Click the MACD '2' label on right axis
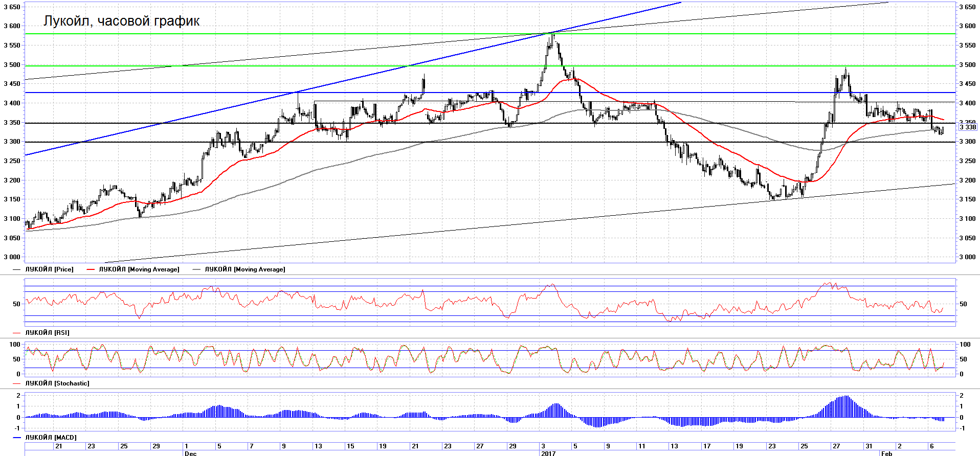The image size is (980, 456). (962, 396)
